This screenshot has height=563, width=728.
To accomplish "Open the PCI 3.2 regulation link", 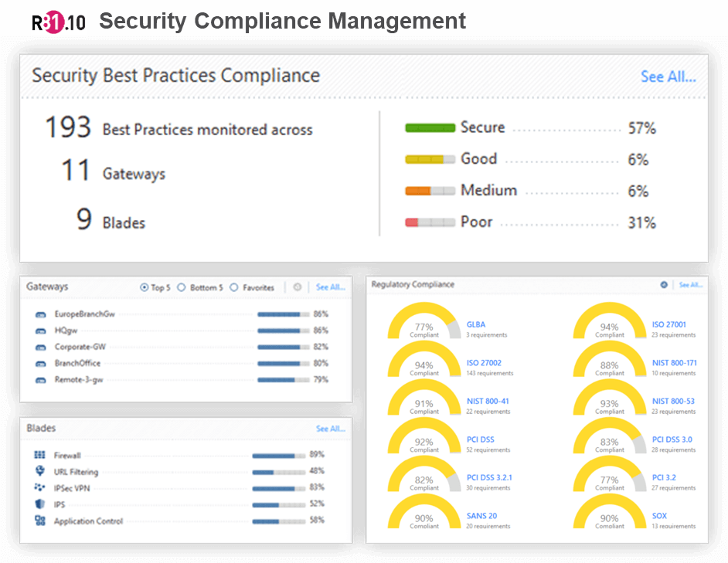I will tap(664, 477).
